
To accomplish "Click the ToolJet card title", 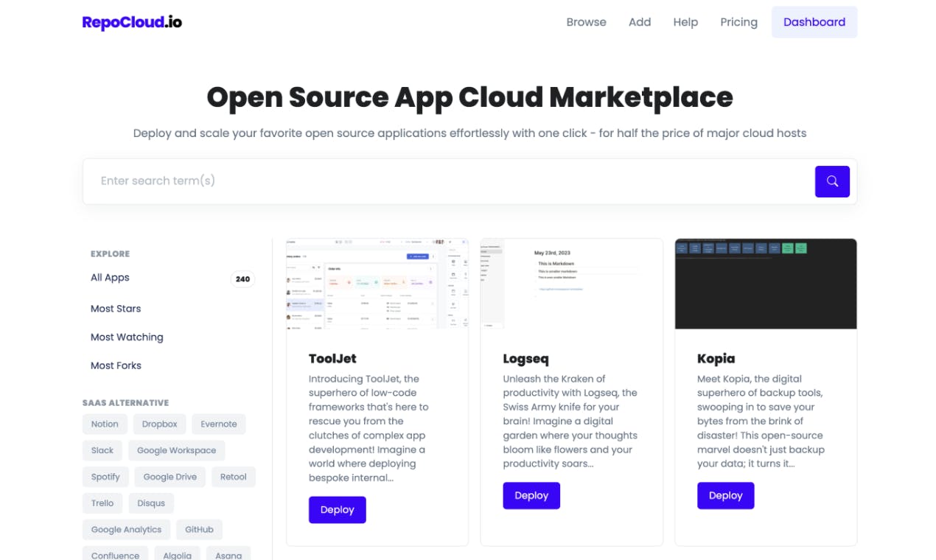I will pyautogui.click(x=332, y=359).
